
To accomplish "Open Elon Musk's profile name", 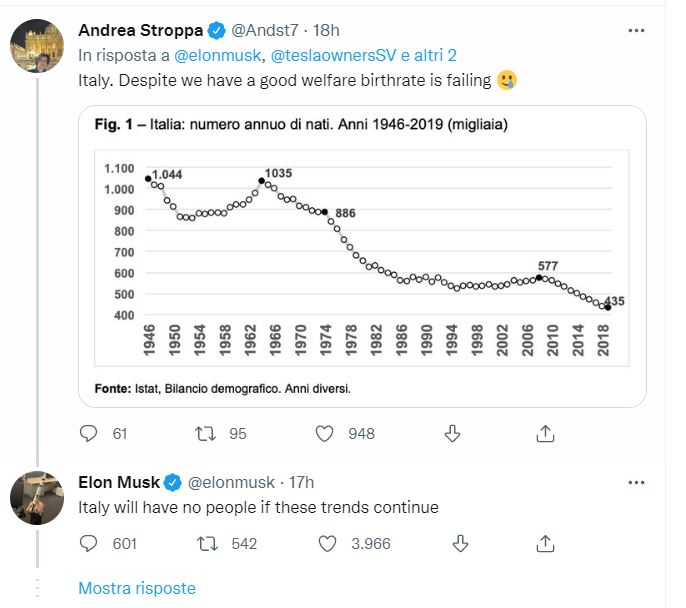I will point(119,482).
